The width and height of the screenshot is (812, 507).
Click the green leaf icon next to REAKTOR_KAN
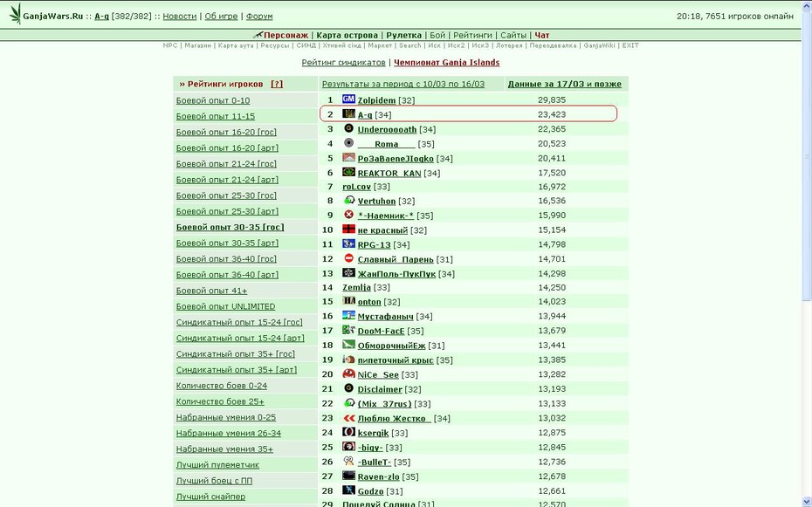348,172
